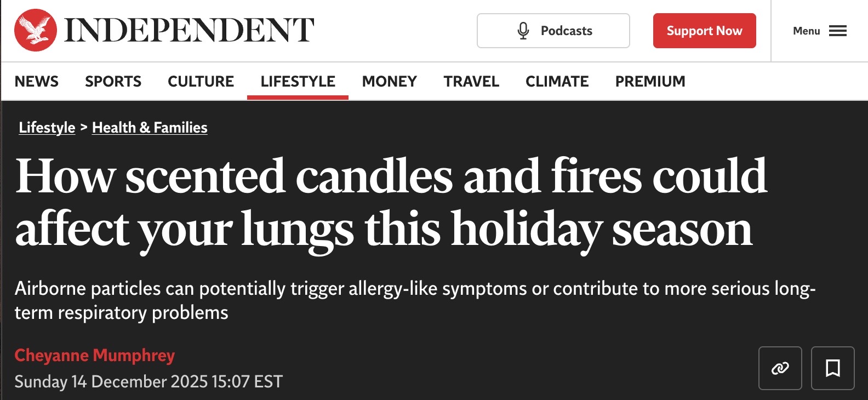This screenshot has height=400, width=868.
Task: Open the Menu label
Action: 806,31
